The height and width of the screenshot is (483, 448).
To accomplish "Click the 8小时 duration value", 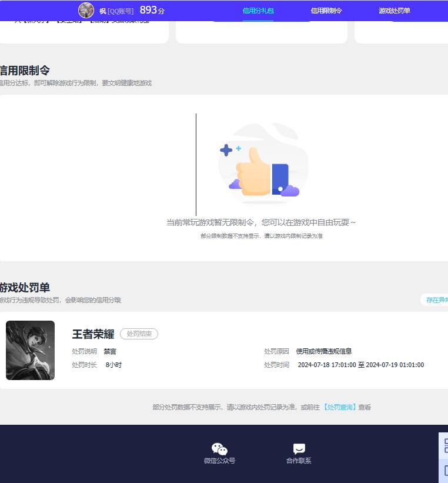I will [x=113, y=365].
